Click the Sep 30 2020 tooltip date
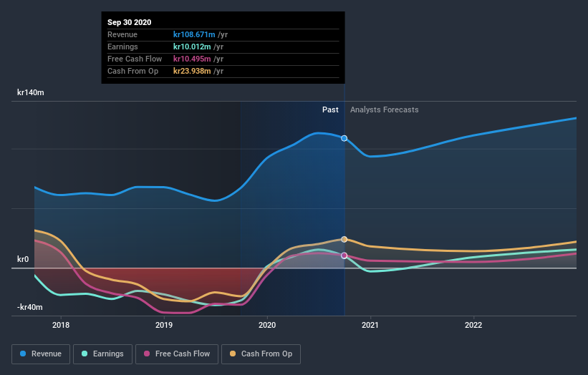 130,22
